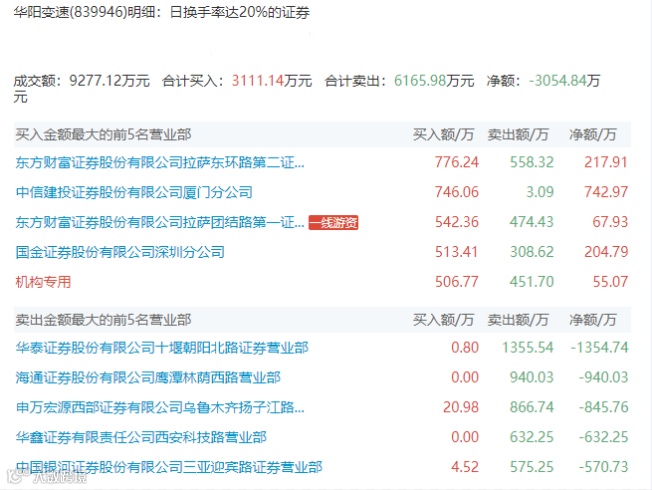Click buy amount 20.98
The height and width of the screenshot is (490, 652).
click(x=461, y=407)
